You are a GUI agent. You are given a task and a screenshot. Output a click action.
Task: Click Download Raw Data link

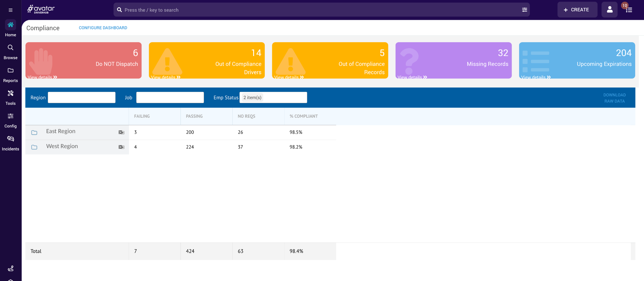coord(614,98)
